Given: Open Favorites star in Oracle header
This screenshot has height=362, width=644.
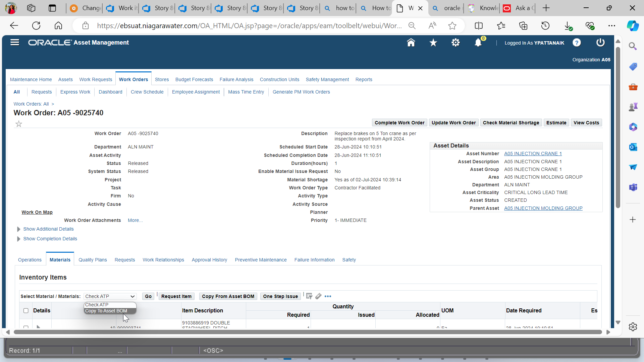Looking at the screenshot, I should (x=433, y=43).
